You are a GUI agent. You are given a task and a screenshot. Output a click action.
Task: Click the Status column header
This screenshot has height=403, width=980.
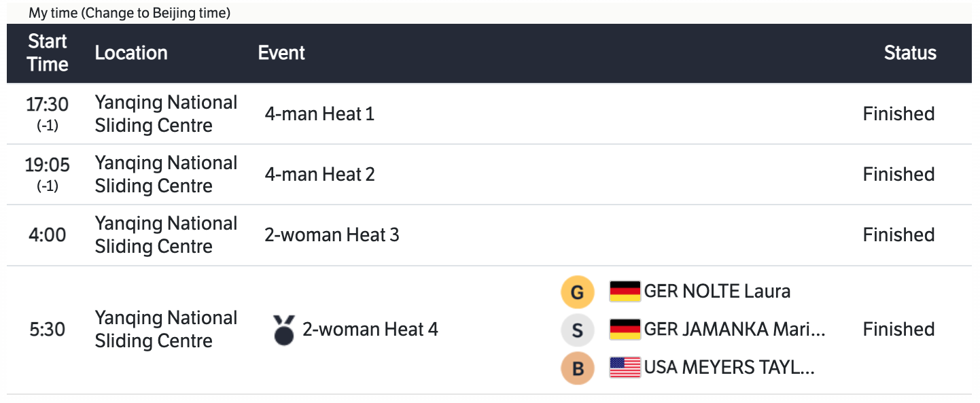tap(910, 53)
